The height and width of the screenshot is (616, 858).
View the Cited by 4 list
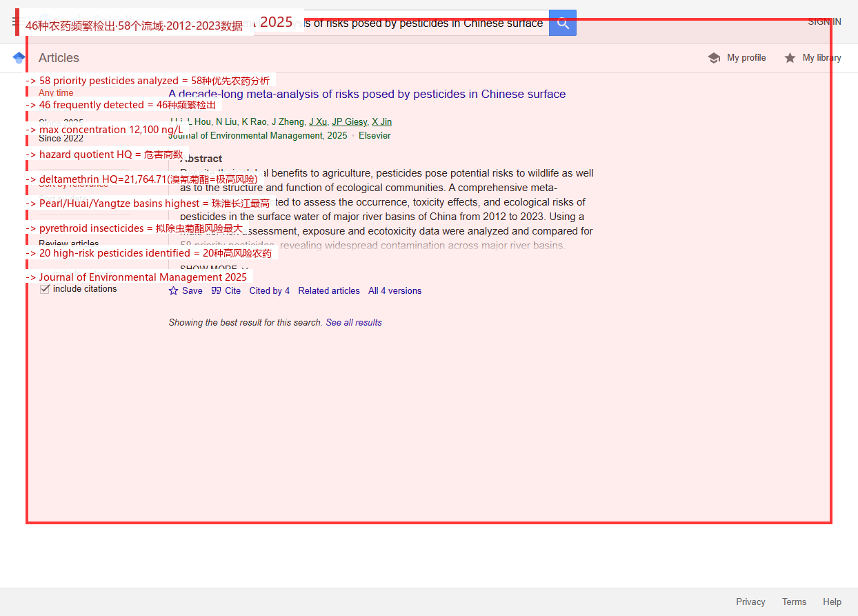270,290
